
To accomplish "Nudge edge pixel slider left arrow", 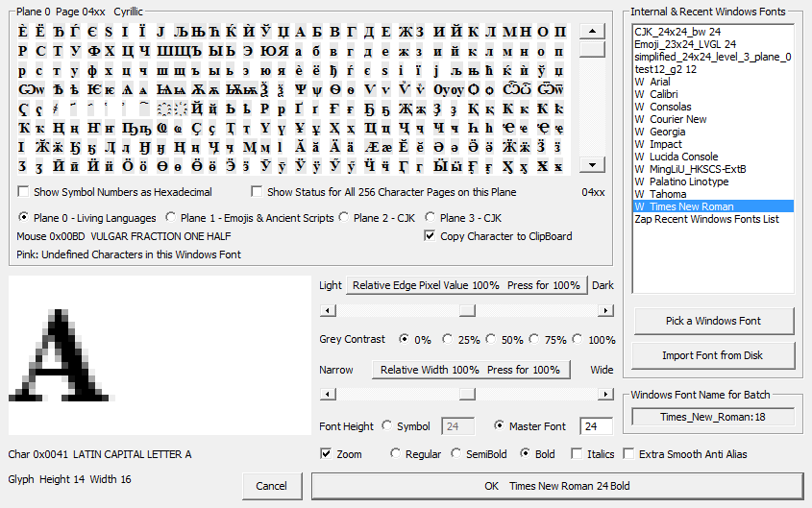I will tap(328, 310).
